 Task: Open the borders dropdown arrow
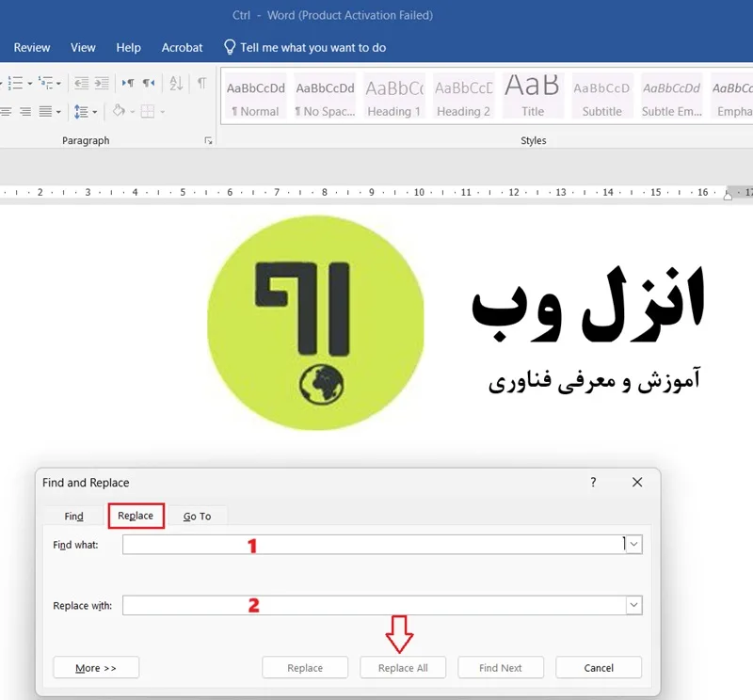click(x=162, y=112)
